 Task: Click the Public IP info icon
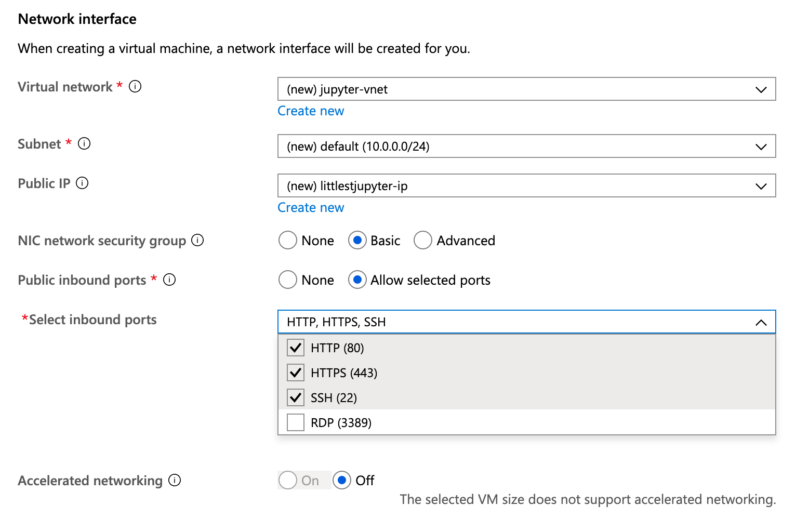82,183
